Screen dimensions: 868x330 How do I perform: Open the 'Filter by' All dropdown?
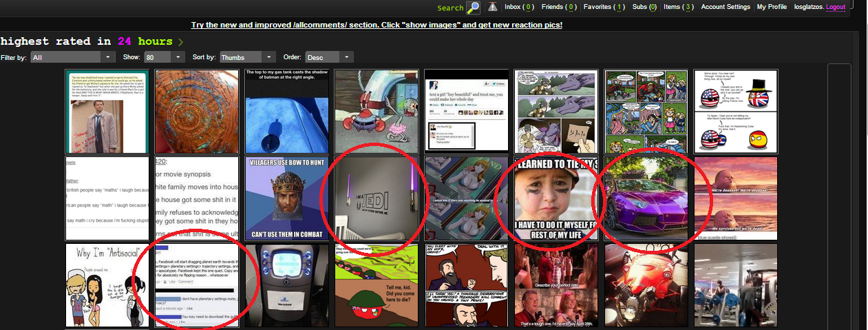[73, 57]
